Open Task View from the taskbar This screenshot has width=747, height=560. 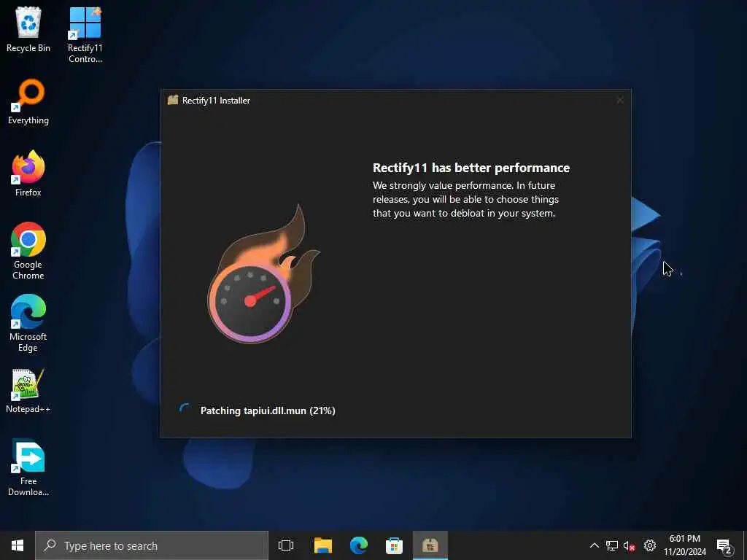point(286,545)
